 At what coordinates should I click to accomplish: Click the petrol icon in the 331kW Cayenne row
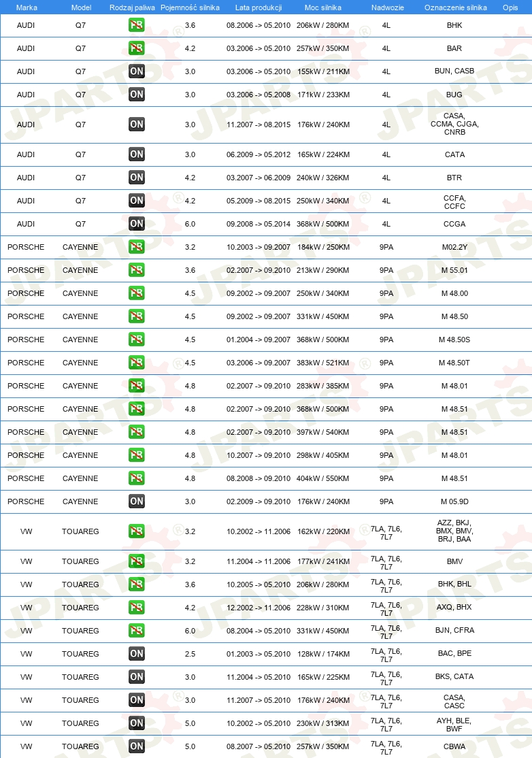[x=137, y=316]
